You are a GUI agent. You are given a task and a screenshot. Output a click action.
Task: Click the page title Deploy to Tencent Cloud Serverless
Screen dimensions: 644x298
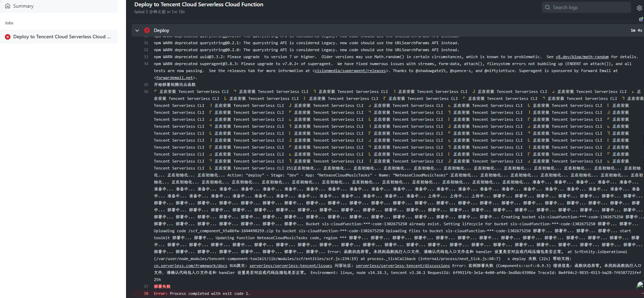(199, 5)
